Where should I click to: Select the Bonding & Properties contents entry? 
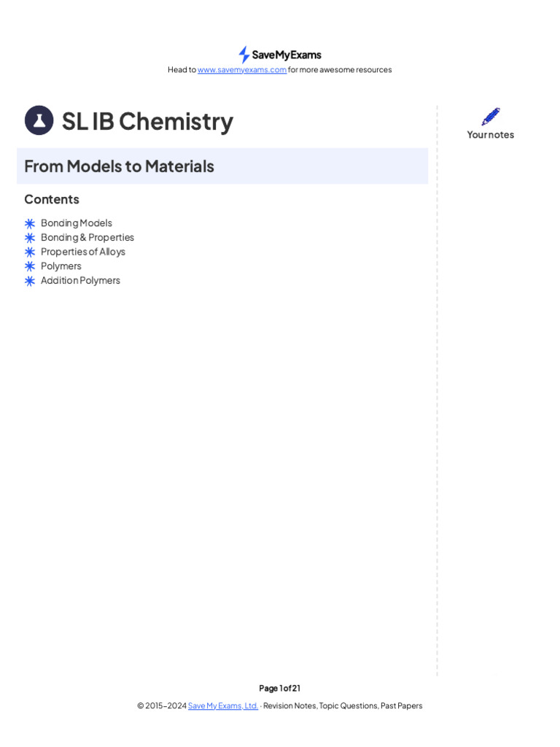[x=87, y=238]
